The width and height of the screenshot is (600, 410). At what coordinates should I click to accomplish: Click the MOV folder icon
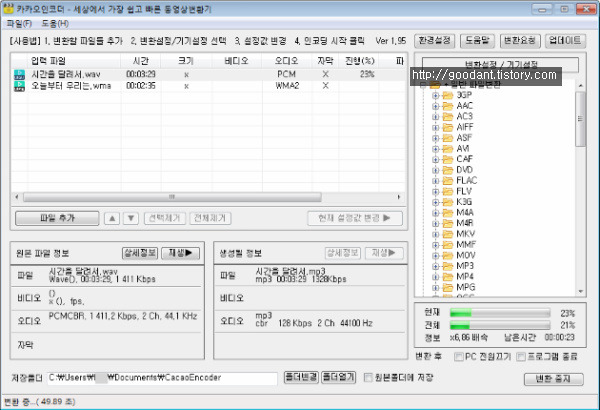[448, 255]
